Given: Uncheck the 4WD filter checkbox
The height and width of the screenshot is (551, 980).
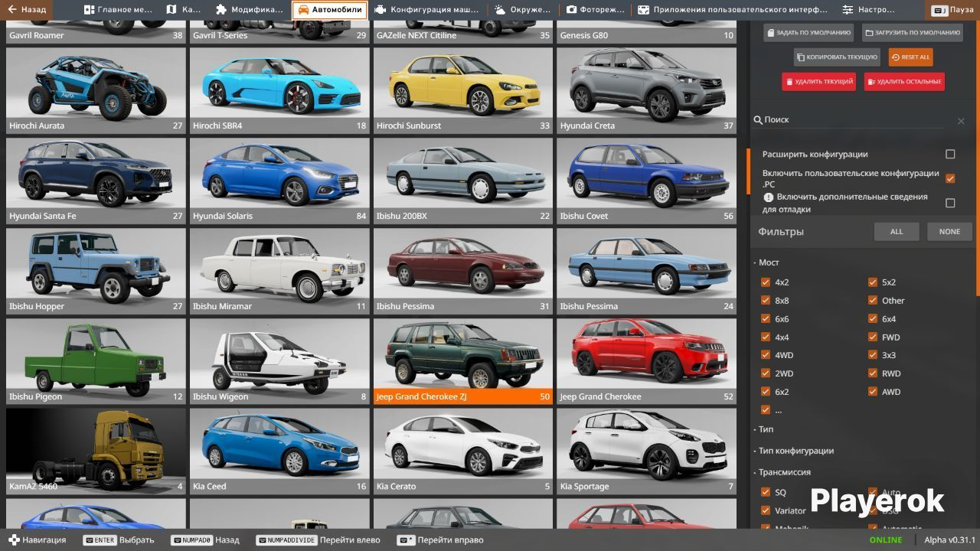Looking at the screenshot, I should [766, 355].
